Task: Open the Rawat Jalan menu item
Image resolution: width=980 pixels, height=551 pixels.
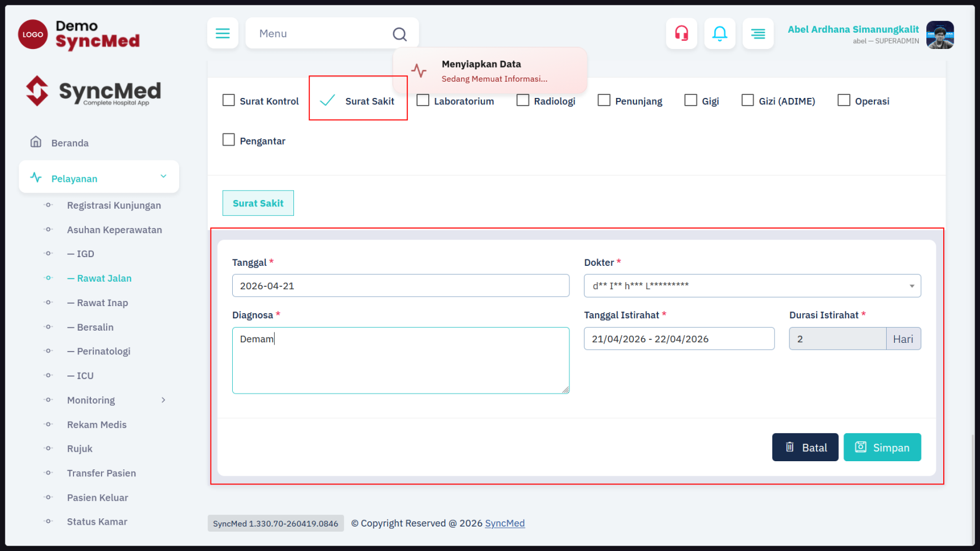Action: (x=99, y=278)
